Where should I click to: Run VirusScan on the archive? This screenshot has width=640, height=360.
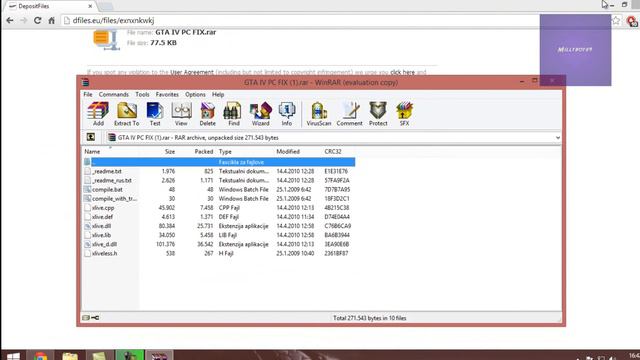click(x=319, y=114)
